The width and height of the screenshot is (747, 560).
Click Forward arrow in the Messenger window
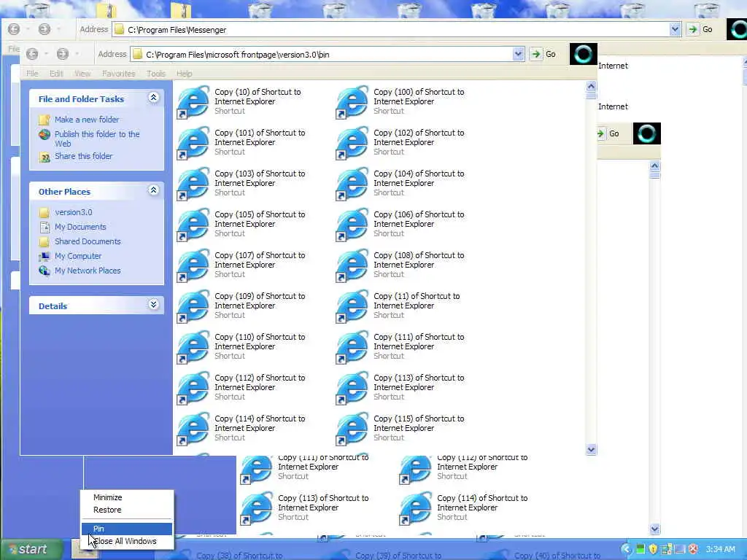pyautogui.click(x=44, y=29)
